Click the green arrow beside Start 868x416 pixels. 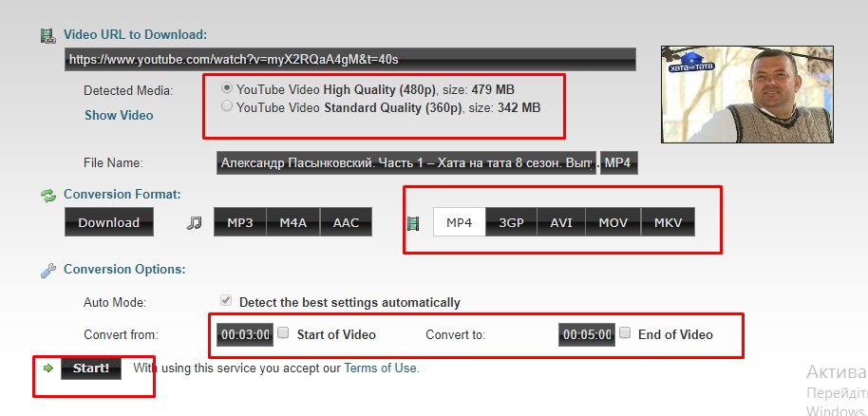(x=45, y=368)
